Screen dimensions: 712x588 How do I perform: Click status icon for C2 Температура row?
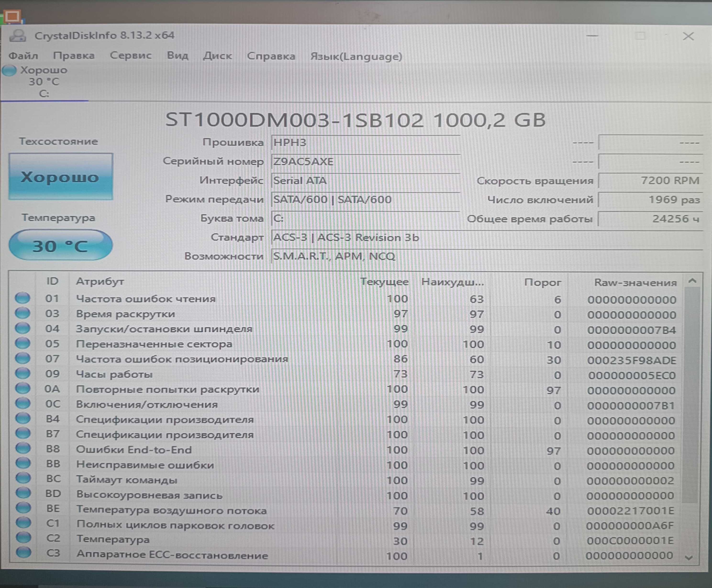23,538
